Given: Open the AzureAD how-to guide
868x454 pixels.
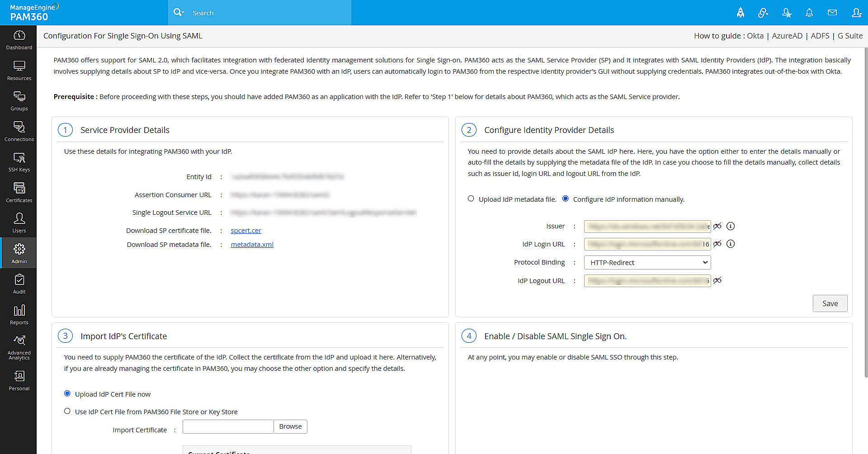Looking at the screenshot, I should 787,36.
